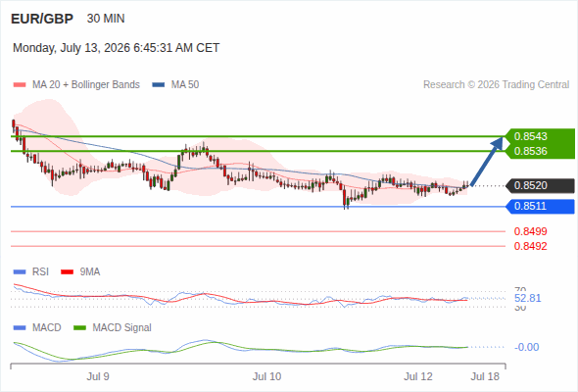
Task: Select the date and time line
Action: 117,48
